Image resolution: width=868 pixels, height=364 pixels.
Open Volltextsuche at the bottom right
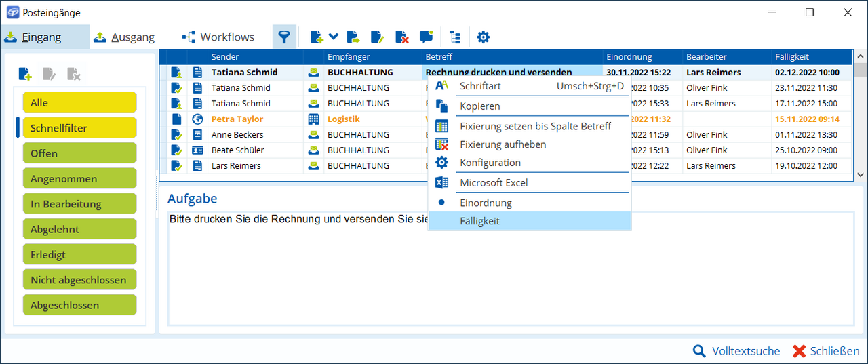point(736,351)
